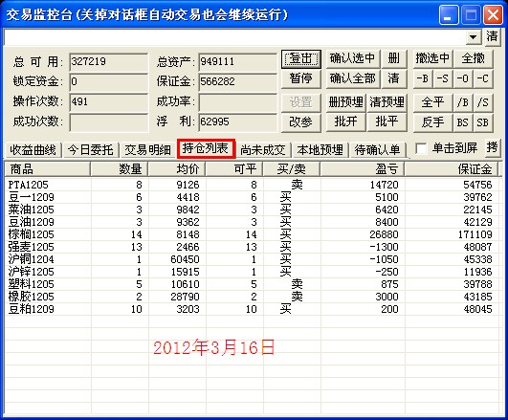The height and width of the screenshot is (420, 508).
Task: Click the 登出 logout button
Action: (301, 58)
